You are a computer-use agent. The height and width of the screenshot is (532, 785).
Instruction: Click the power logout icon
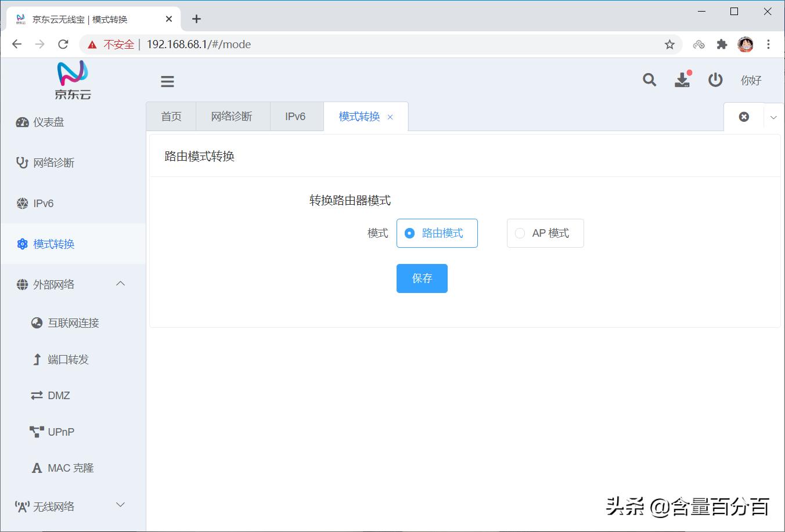pyautogui.click(x=715, y=80)
